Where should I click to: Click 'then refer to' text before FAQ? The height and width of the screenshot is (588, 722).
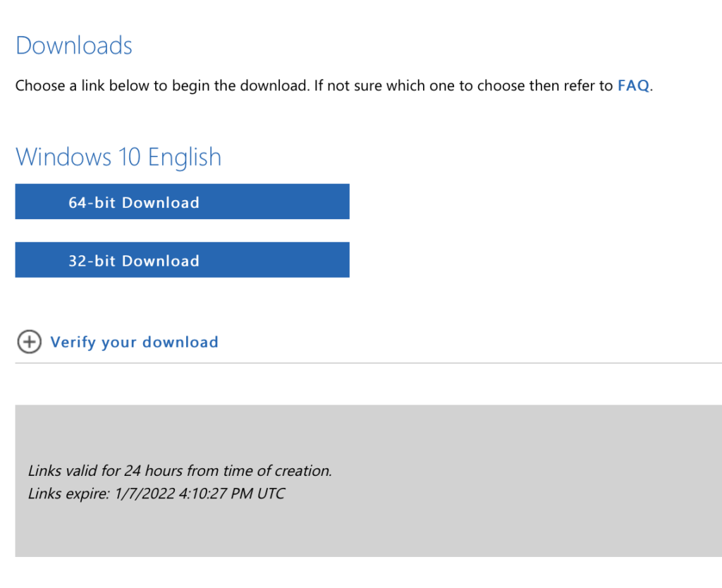pos(568,86)
